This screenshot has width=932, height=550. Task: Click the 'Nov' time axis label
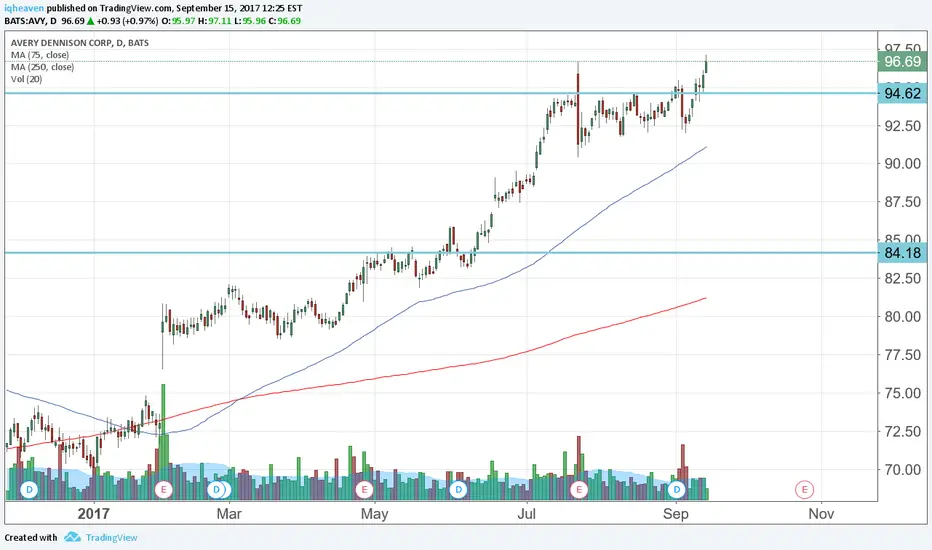(x=821, y=513)
